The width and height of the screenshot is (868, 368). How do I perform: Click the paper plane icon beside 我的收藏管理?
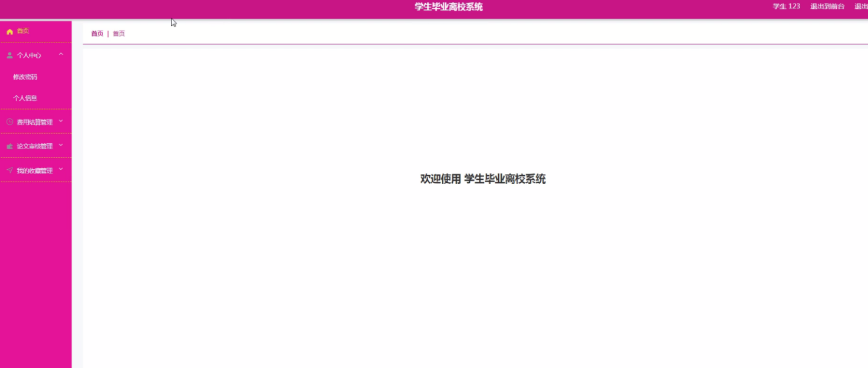9,170
